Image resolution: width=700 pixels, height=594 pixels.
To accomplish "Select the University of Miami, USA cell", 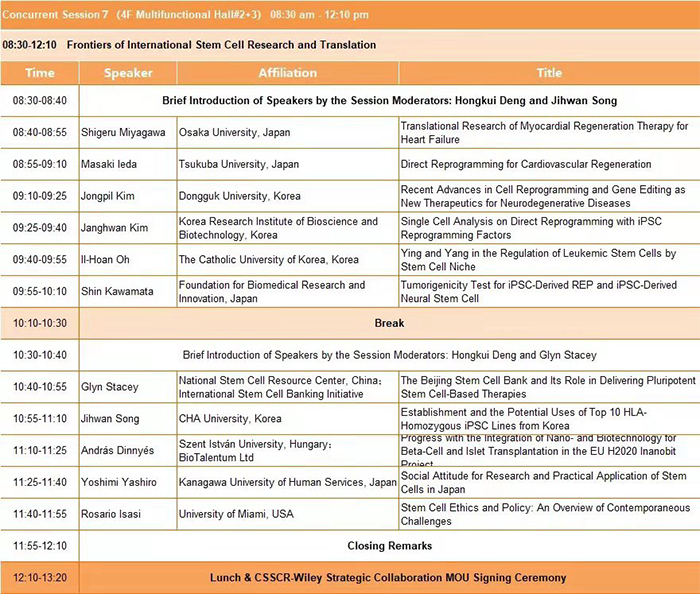I will [238, 514].
